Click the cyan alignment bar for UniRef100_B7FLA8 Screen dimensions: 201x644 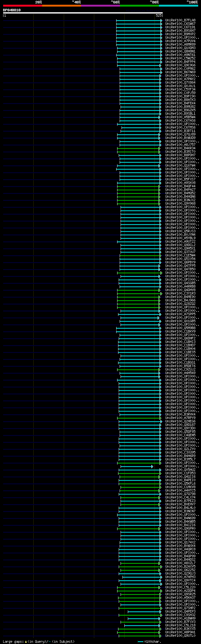(139, 20)
